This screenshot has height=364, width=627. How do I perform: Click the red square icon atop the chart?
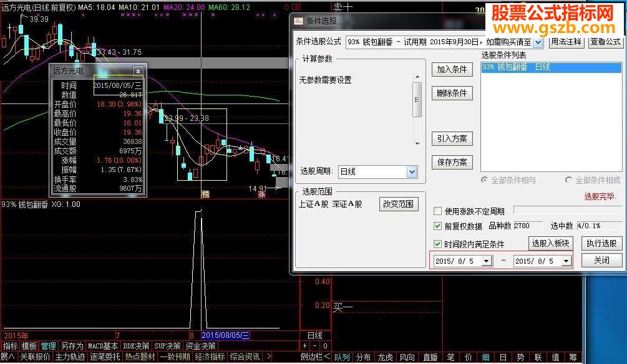tap(295, 7)
